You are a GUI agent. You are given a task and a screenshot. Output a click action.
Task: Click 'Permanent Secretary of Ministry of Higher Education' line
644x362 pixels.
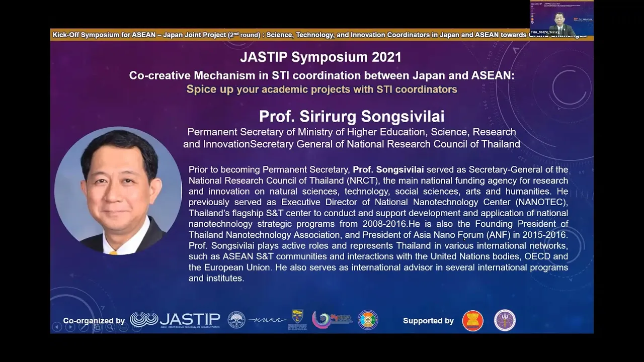pos(352,132)
